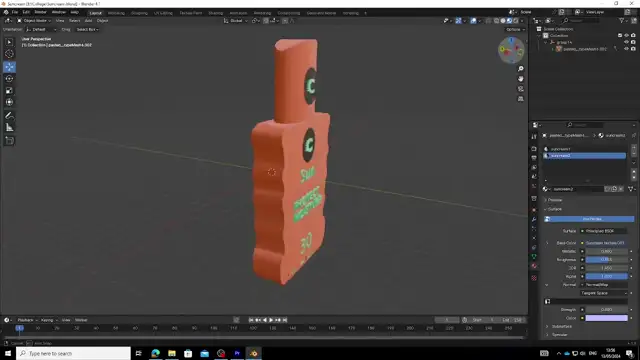
Task: Select the Cursor tool in the toolbar
Action: pos(9,54)
